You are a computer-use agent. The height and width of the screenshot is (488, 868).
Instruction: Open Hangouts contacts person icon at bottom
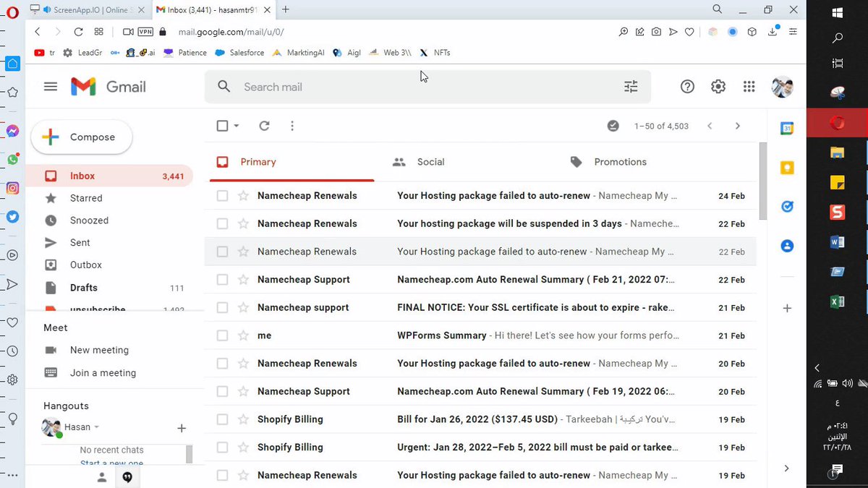tap(102, 477)
